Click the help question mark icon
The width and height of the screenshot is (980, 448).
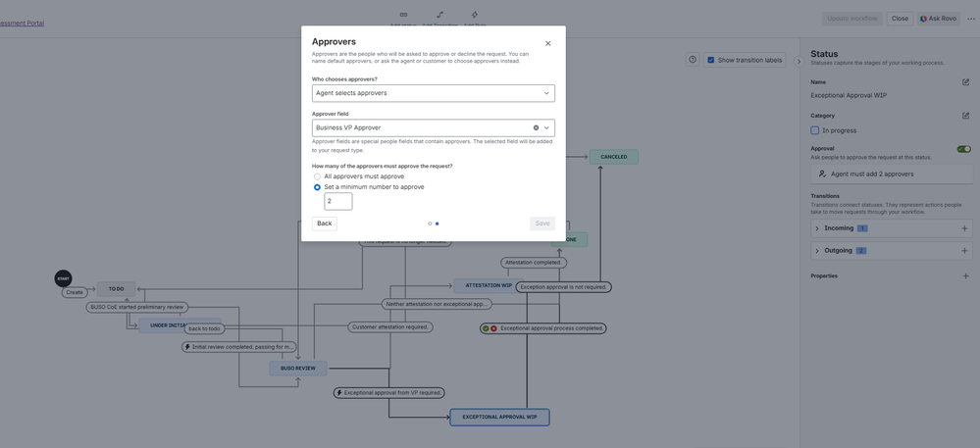pyautogui.click(x=692, y=60)
